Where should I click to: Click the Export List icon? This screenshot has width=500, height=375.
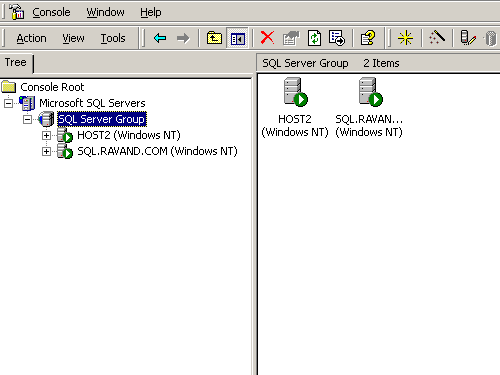337,38
